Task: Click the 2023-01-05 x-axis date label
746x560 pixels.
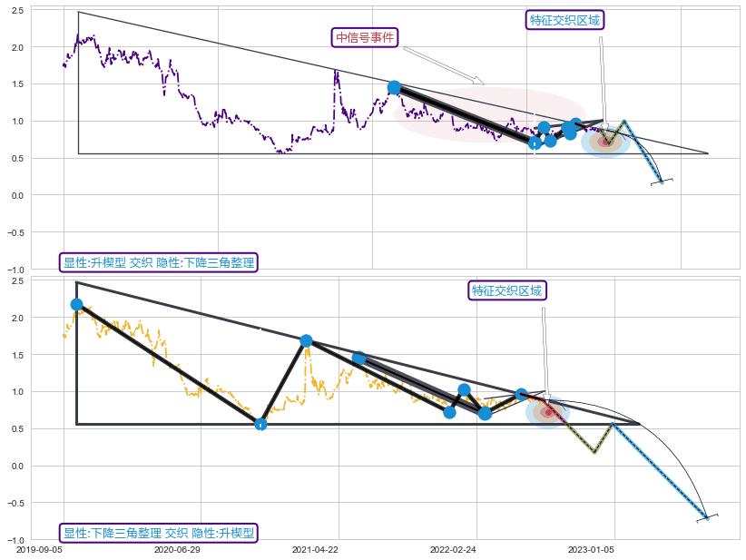Action: pos(591,549)
